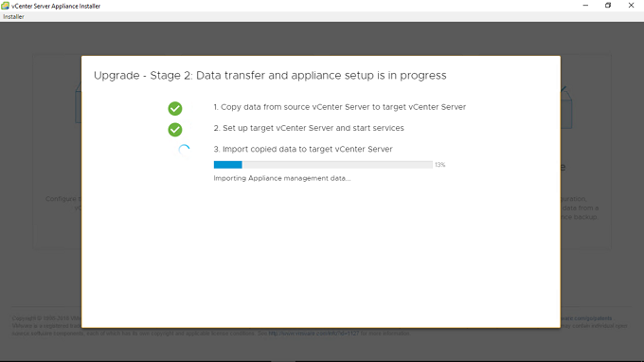Select step 3 Import copied data text
The height and width of the screenshot is (362, 644).
tap(303, 149)
